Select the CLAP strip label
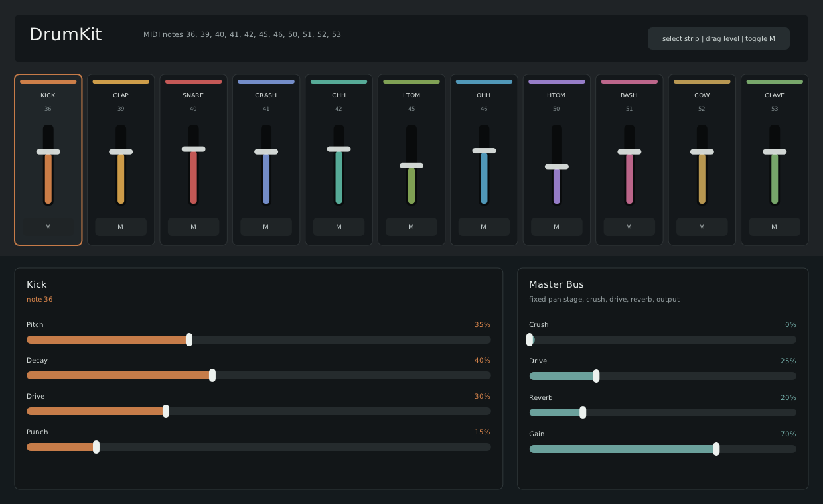Screen dimensions: 823x504 (x=121, y=95)
